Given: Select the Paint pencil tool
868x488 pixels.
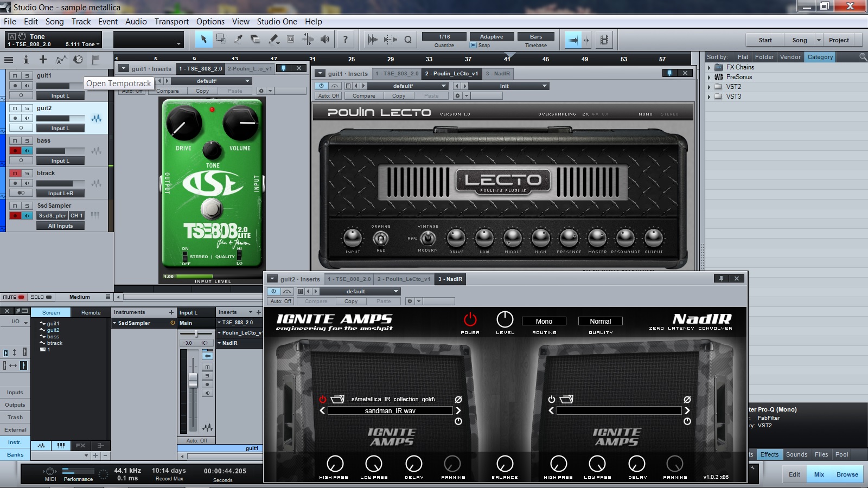Looking at the screenshot, I should pyautogui.click(x=273, y=39).
